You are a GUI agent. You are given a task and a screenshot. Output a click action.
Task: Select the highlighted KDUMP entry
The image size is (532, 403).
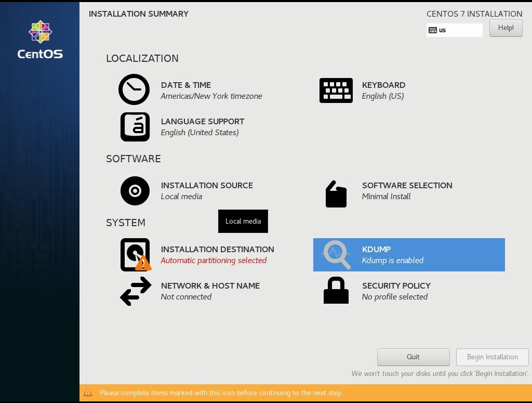click(x=408, y=254)
